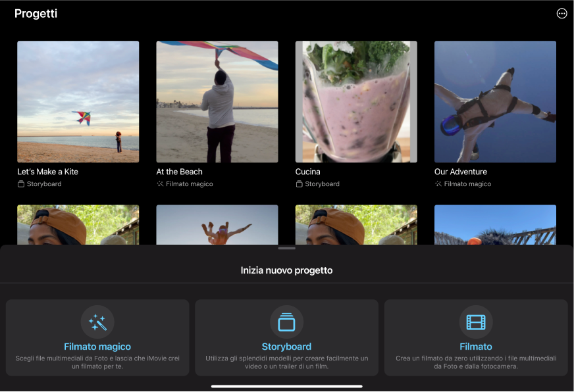
Task: Click the Storyboard stacked cards icon
Action: [286, 322]
